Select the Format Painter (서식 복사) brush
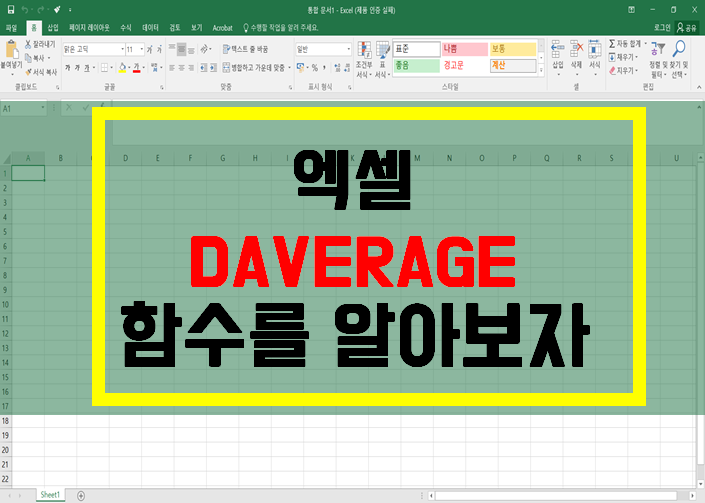This screenshot has height=503, width=705. click(x=28, y=72)
